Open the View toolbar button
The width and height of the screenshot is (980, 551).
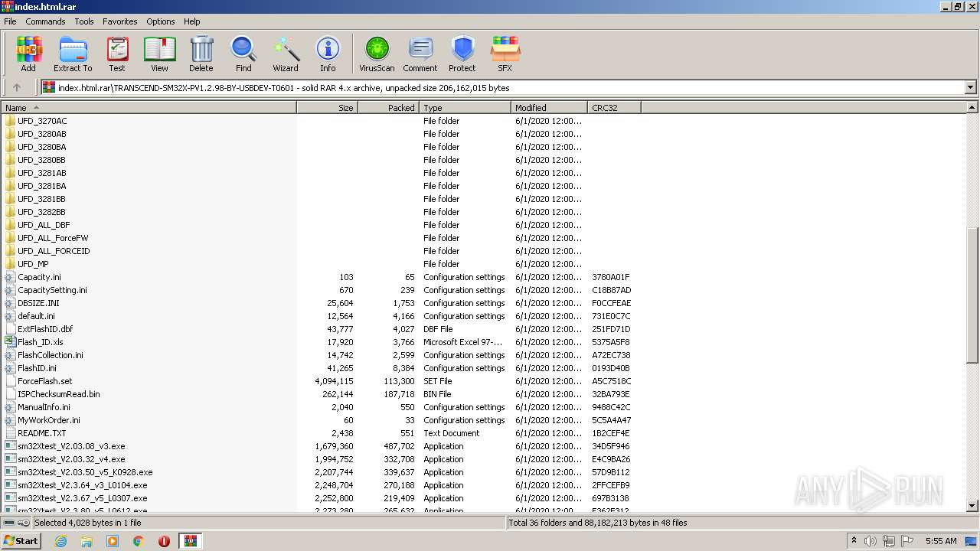pos(159,54)
